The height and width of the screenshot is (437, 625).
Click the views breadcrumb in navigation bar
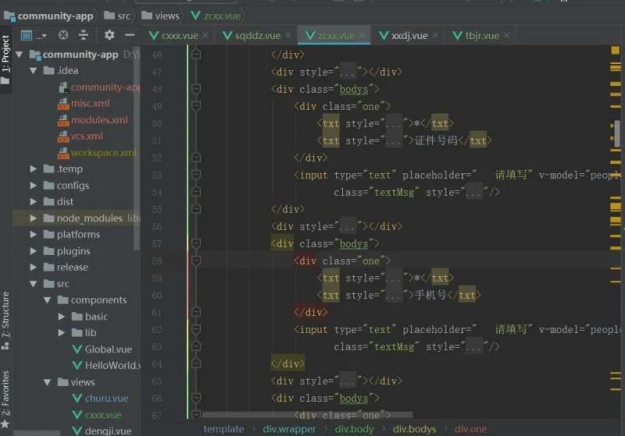[165, 16]
